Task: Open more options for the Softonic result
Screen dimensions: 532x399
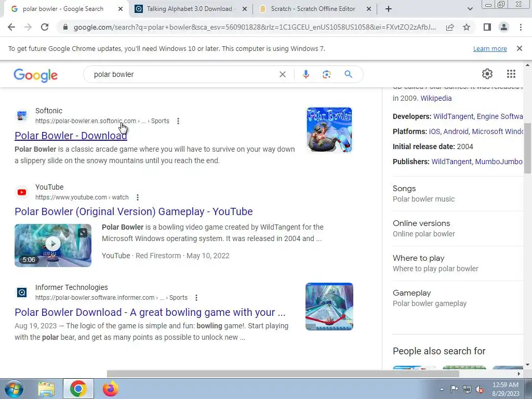Action: [x=178, y=121]
